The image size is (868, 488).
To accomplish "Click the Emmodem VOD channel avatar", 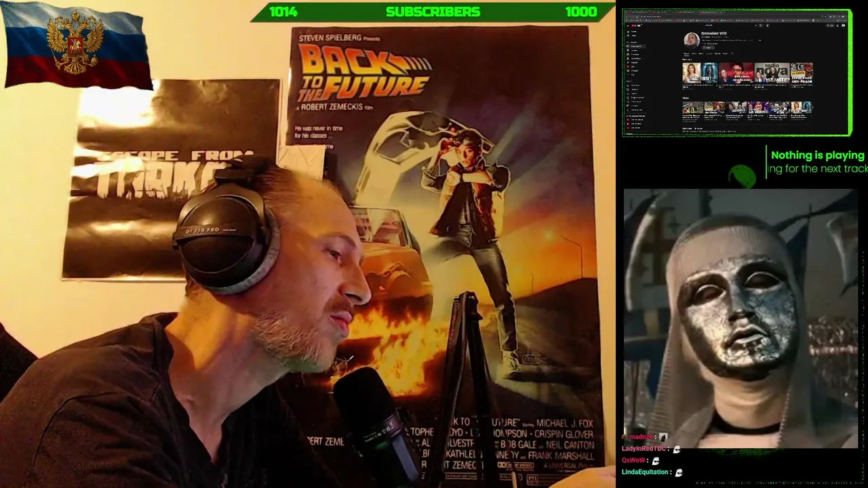I will tap(691, 39).
